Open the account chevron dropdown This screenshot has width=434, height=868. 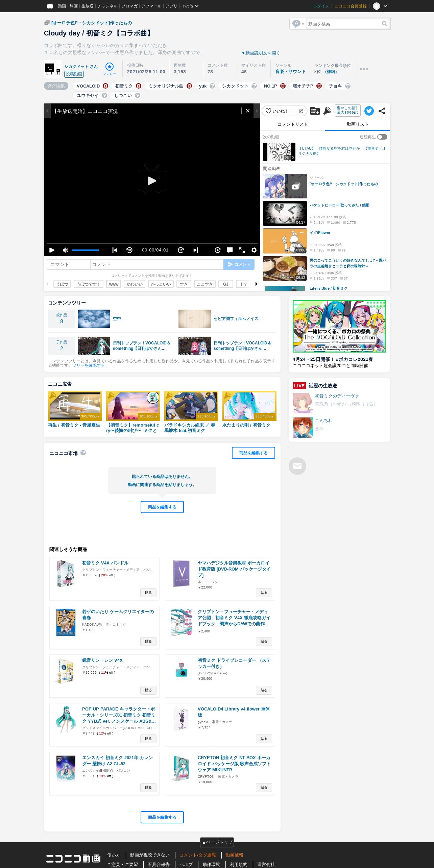[x=385, y=6]
